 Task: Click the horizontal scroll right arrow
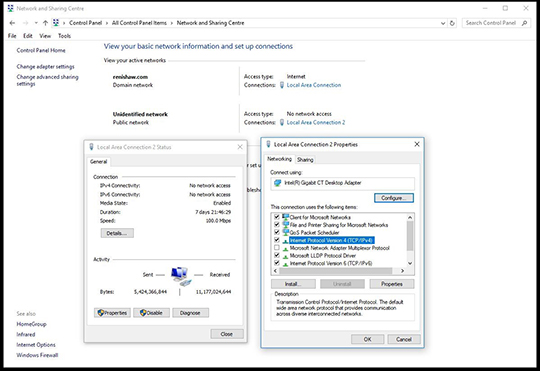pos(402,271)
